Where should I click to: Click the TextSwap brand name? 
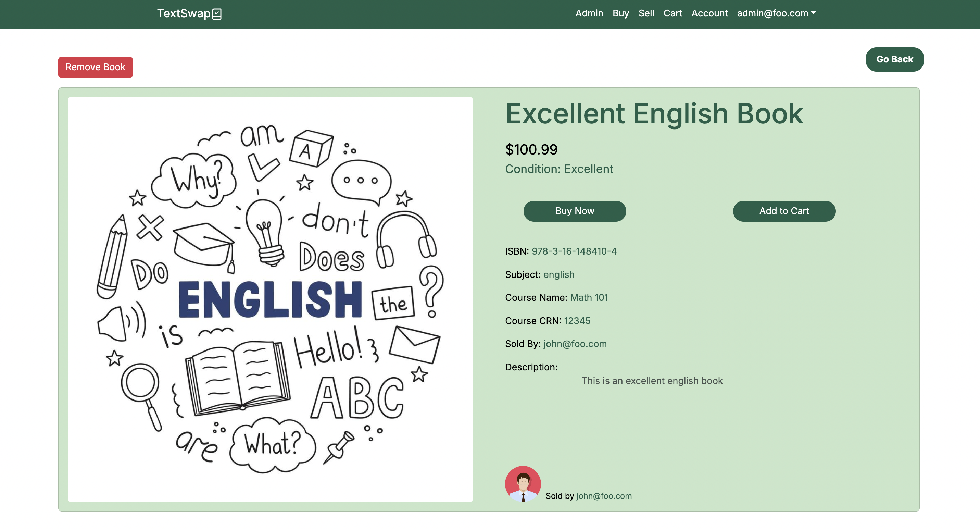[x=184, y=14]
